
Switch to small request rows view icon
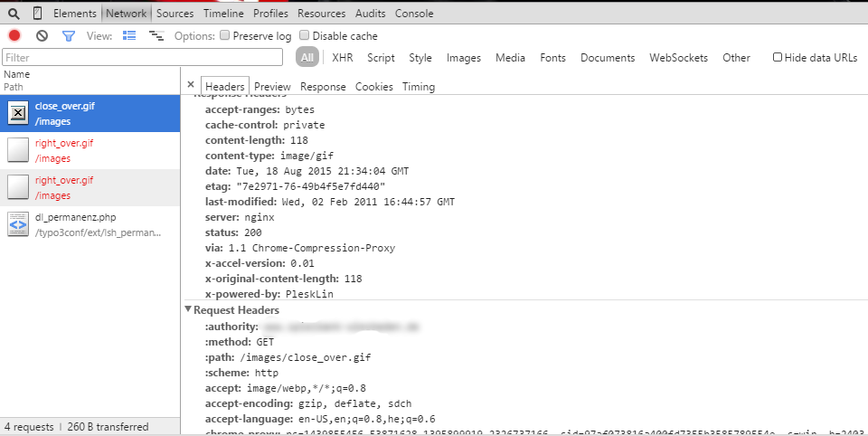(156, 36)
